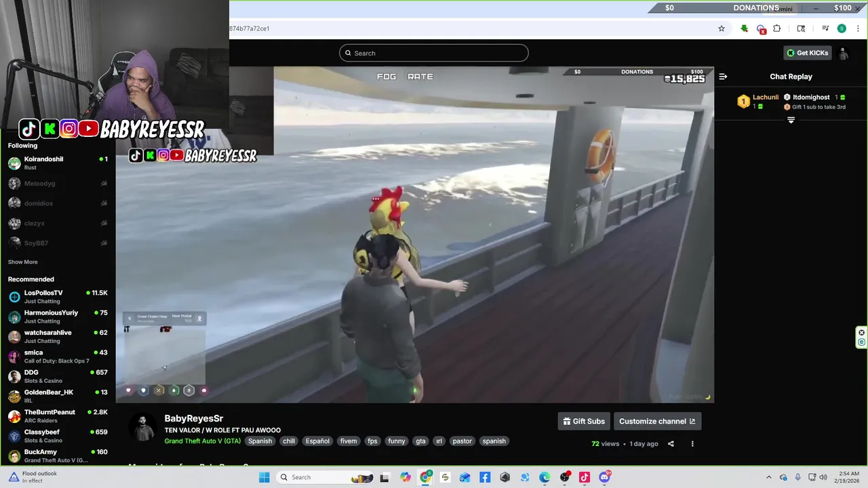This screenshot has width=868, height=488.
Task: Expand the gift leaderboard down chevron
Action: click(x=791, y=120)
